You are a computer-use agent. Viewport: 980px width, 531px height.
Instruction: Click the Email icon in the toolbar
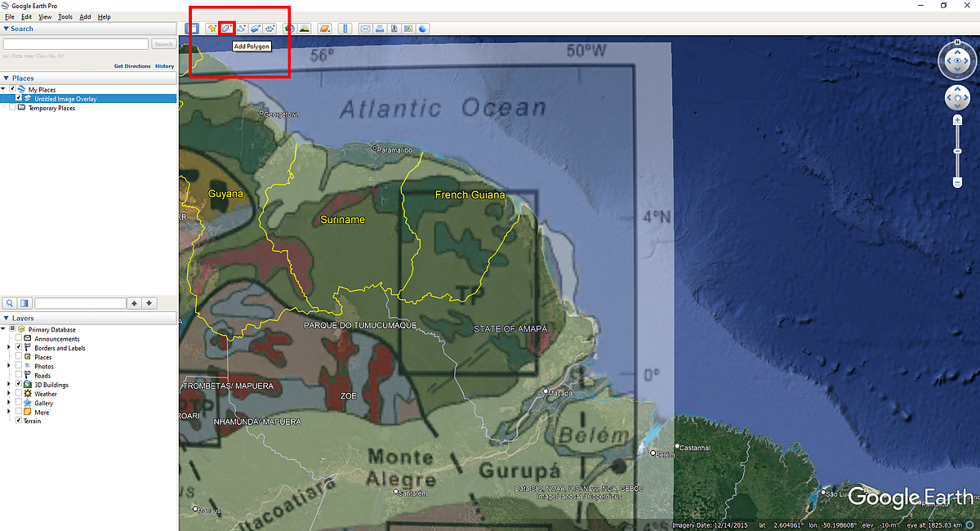click(364, 28)
